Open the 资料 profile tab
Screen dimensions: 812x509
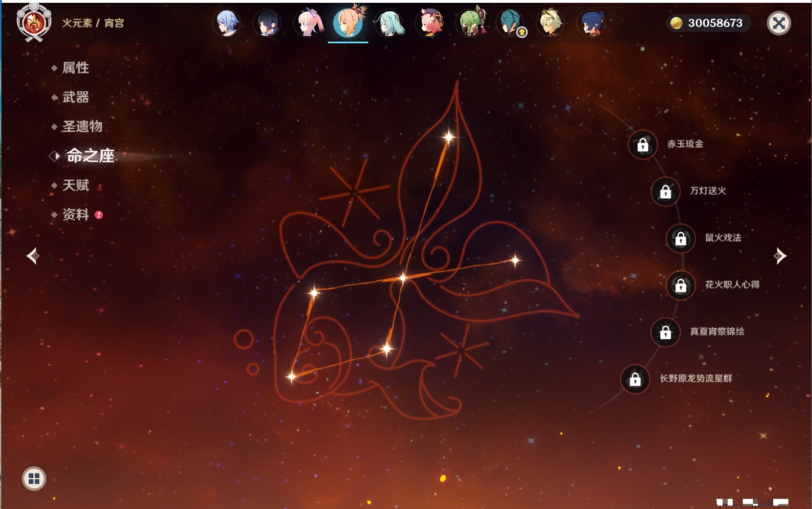[75, 214]
